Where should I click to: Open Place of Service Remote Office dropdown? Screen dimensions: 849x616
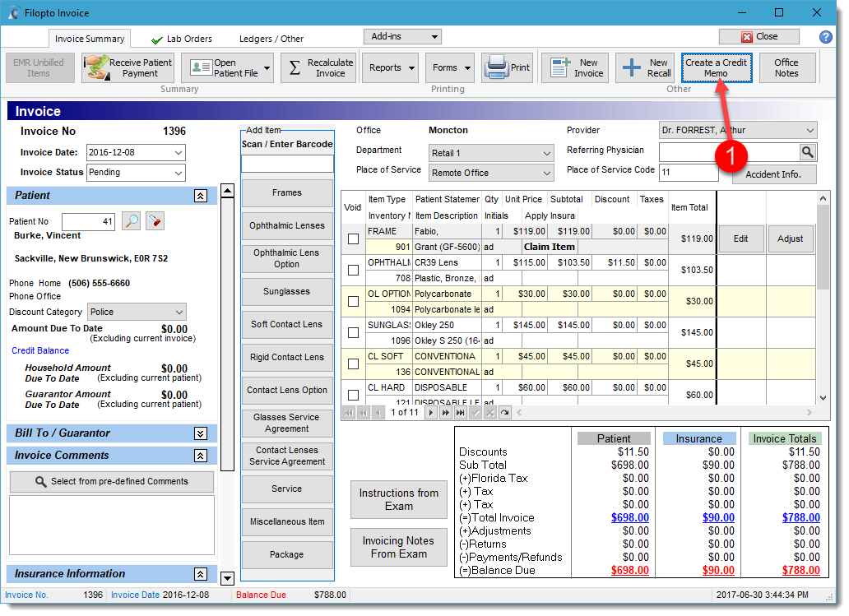[547, 174]
